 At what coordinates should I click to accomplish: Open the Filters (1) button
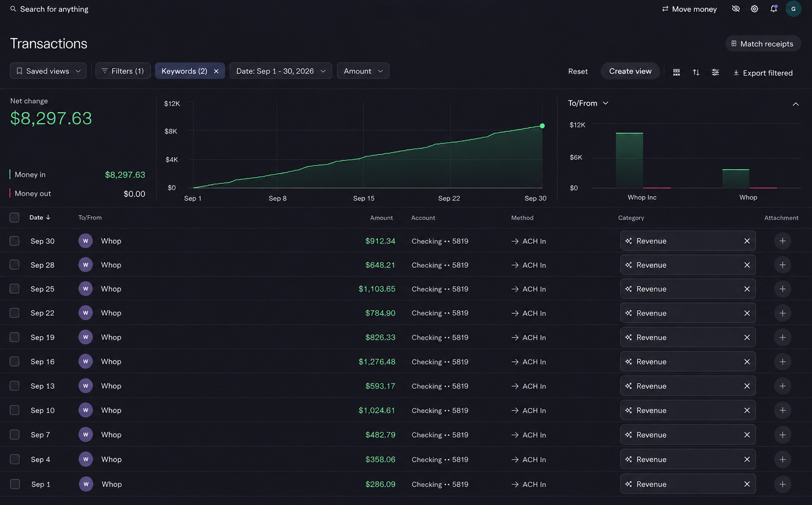click(x=123, y=71)
